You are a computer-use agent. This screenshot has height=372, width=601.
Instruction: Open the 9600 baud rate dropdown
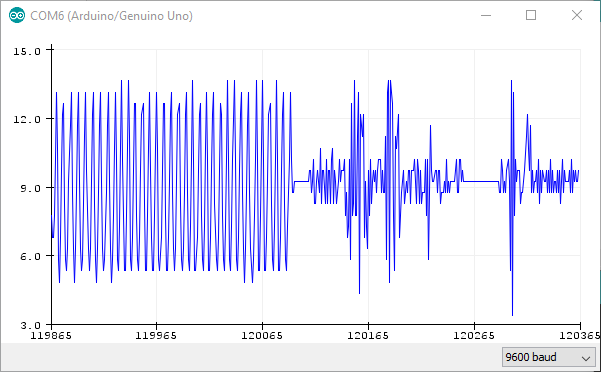pos(548,357)
